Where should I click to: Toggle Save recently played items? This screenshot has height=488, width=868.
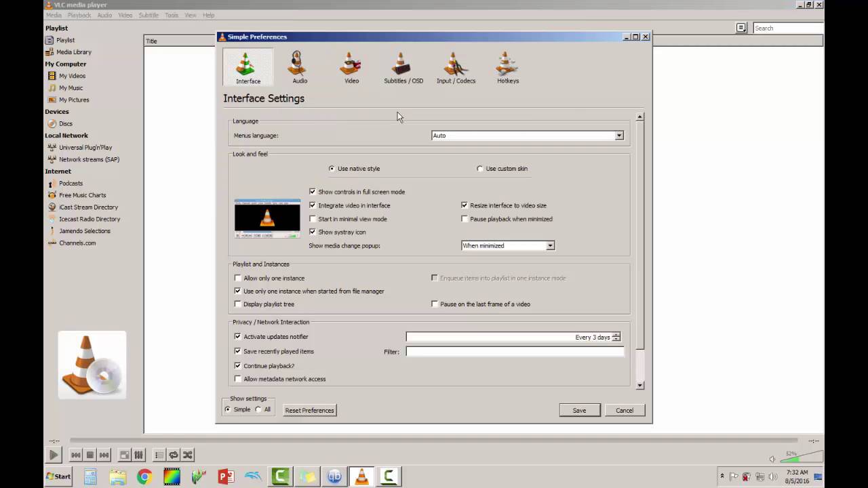[237, 351]
